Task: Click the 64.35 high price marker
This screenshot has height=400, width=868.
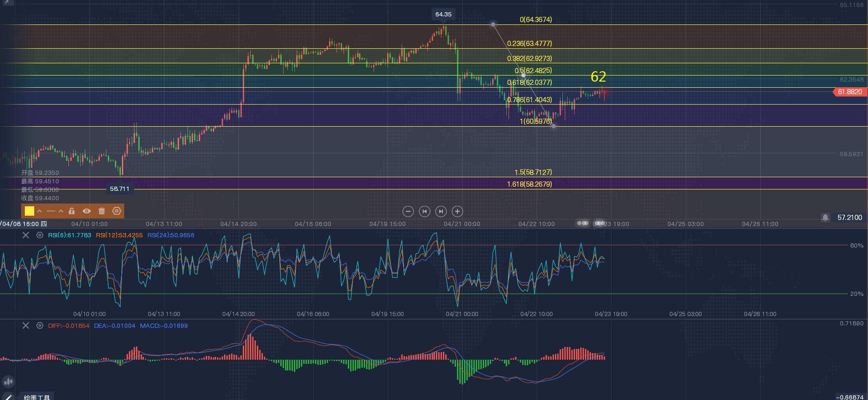Action: (443, 14)
